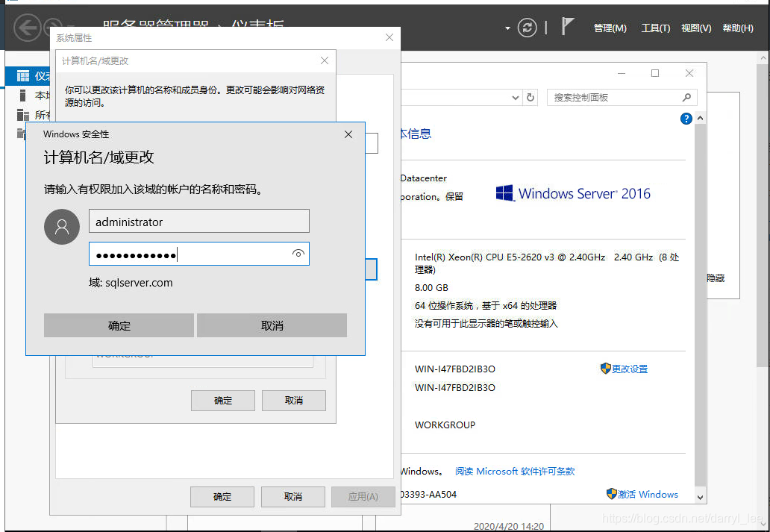The width and height of the screenshot is (770, 532).
Task: Cancel the Windows 安全性 credentials dialog
Action: 272,325
